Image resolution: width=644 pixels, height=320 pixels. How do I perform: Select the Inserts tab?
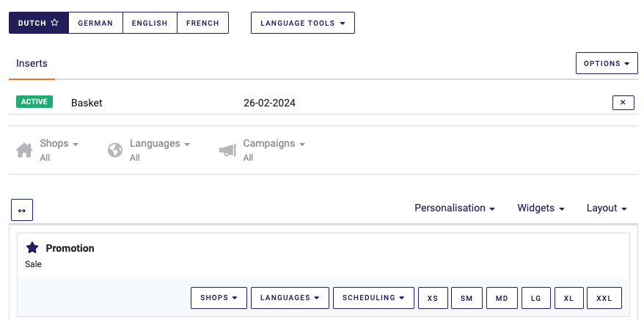click(32, 64)
